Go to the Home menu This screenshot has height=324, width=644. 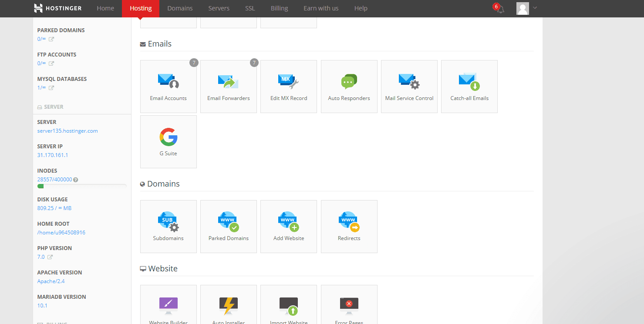click(105, 8)
